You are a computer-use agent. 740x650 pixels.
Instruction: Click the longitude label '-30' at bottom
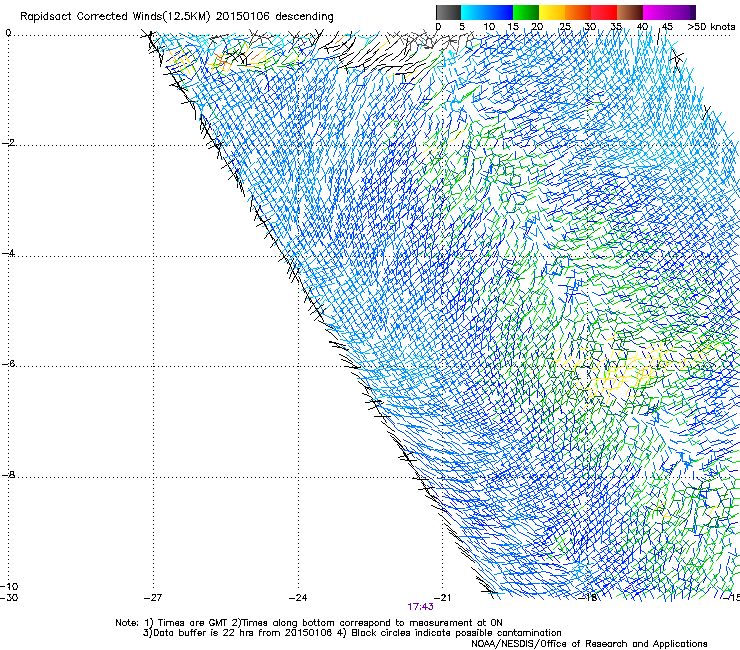click(9, 597)
